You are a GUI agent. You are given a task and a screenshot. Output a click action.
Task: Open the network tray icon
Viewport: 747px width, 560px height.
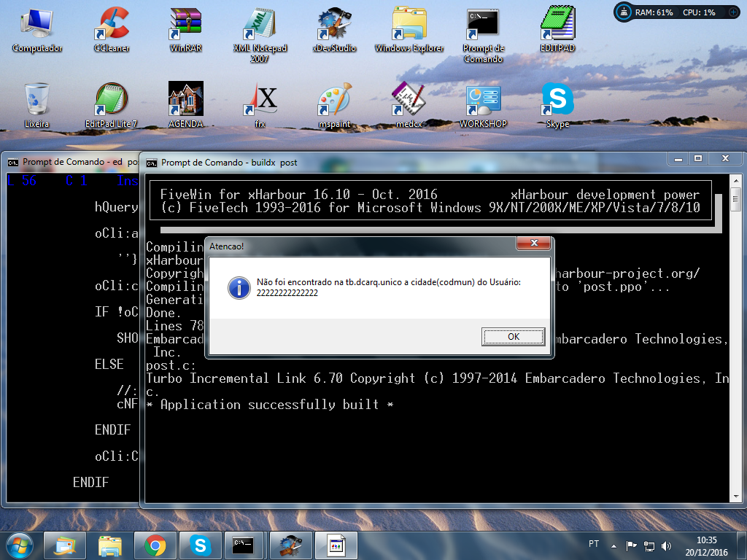pos(649,545)
